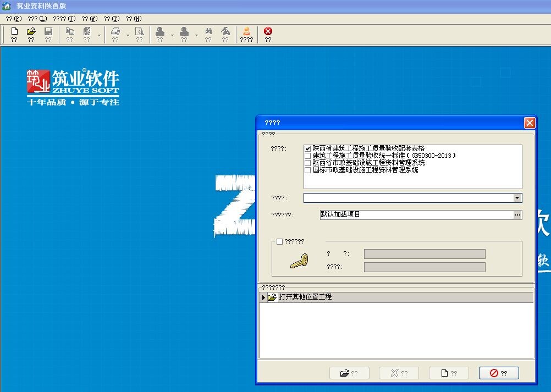
Task: Open the empty combo box dropdown arrow
Action: [x=517, y=198]
